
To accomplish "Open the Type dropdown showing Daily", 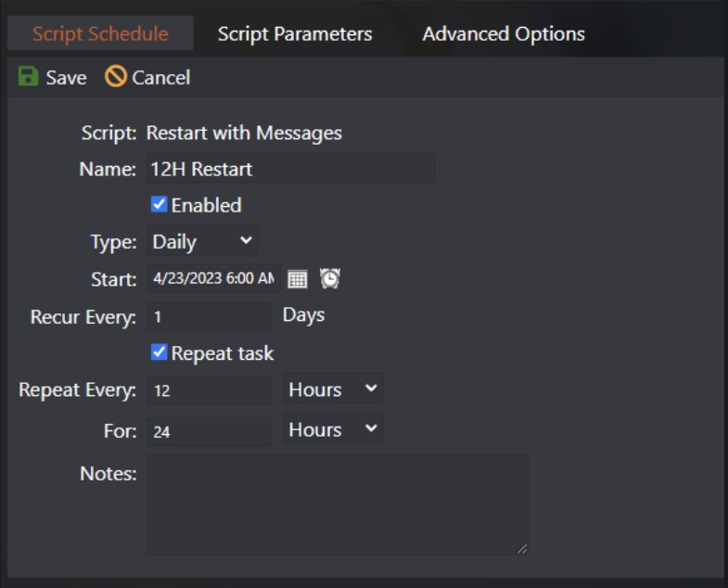I will 202,241.
